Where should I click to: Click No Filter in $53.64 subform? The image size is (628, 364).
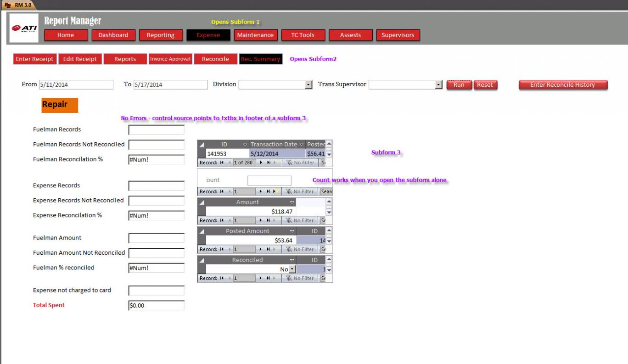point(299,249)
